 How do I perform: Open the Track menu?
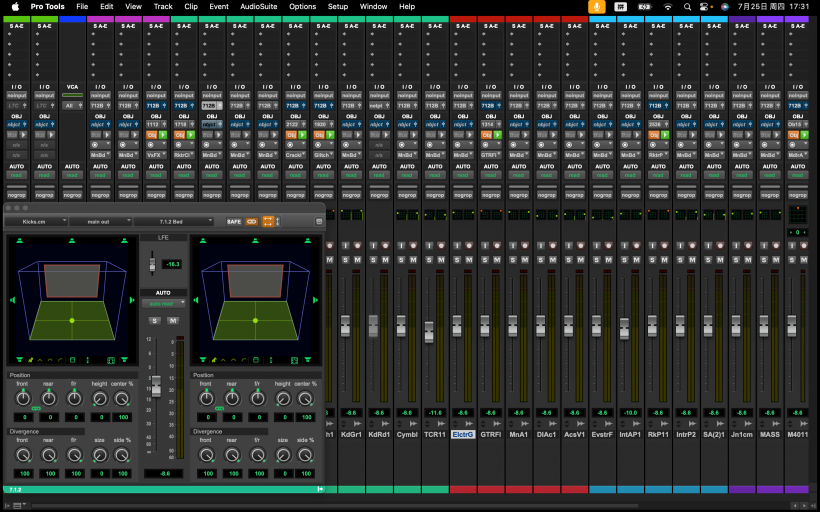pyautogui.click(x=163, y=7)
